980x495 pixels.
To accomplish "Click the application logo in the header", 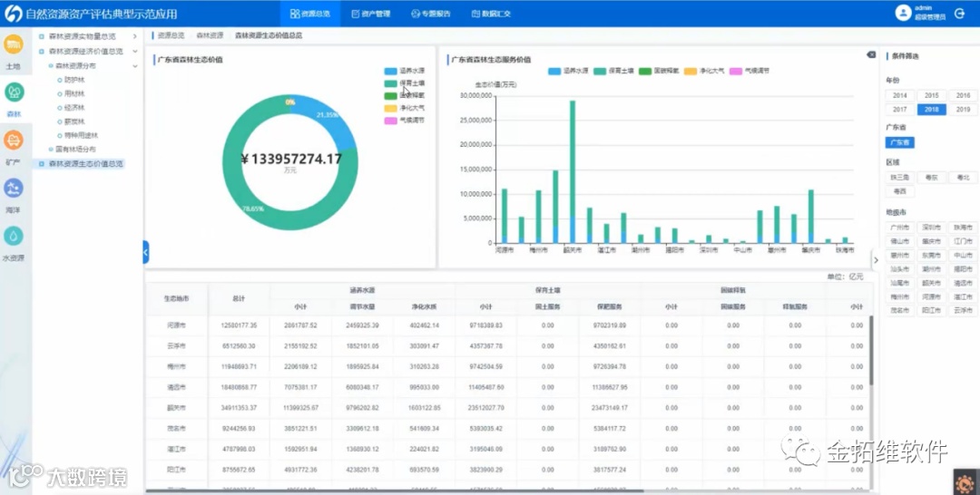I will (13, 14).
